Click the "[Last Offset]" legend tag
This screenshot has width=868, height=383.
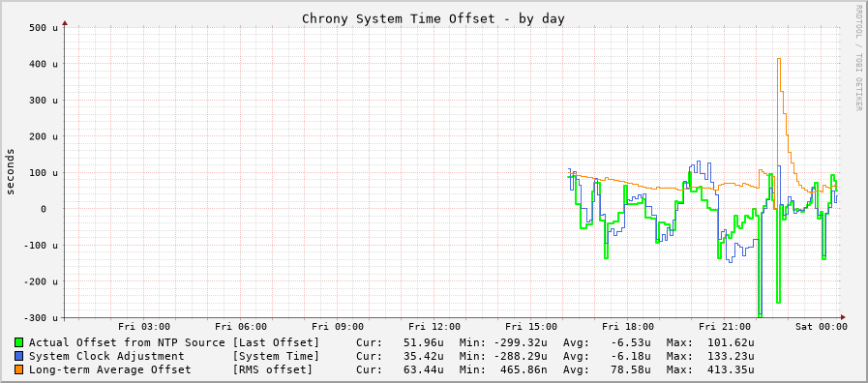coord(276,342)
